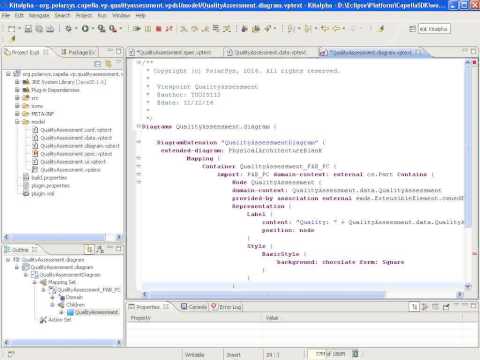
Task: Click the Back navigation arrow icon
Action: (336, 29)
